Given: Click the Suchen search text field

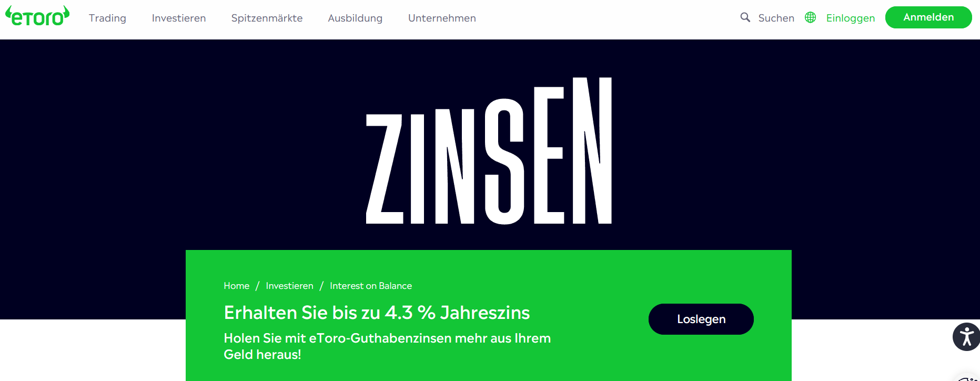Looking at the screenshot, I should [x=776, y=18].
